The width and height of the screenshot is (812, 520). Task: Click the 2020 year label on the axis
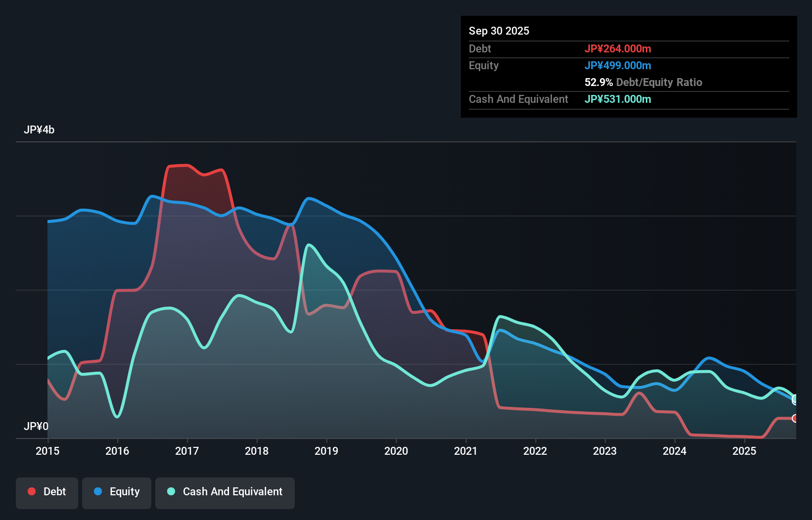[396, 451]
